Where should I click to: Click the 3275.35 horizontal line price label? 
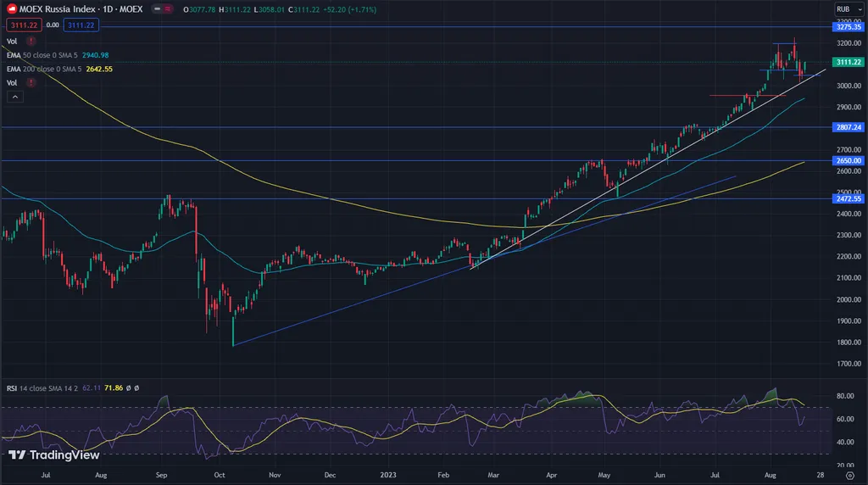coord(847,27)
